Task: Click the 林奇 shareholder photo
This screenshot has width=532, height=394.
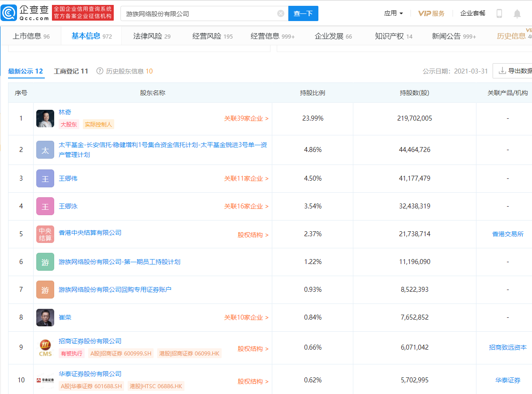Action: (45, 118)
